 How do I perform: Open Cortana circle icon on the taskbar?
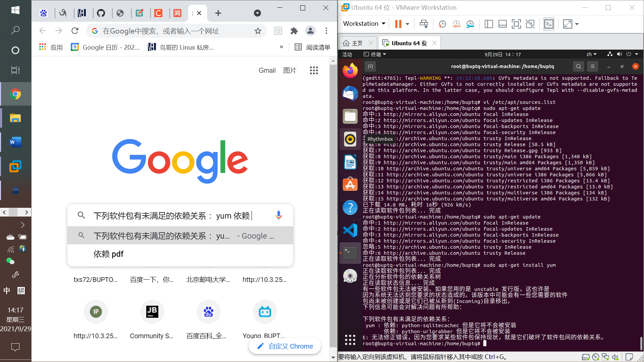pos(15,50)
